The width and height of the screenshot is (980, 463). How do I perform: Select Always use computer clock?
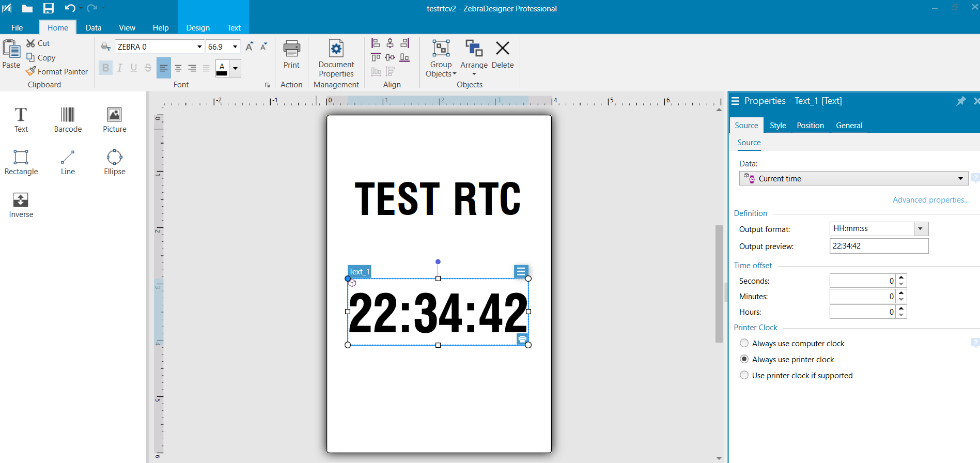coord(792,343)
